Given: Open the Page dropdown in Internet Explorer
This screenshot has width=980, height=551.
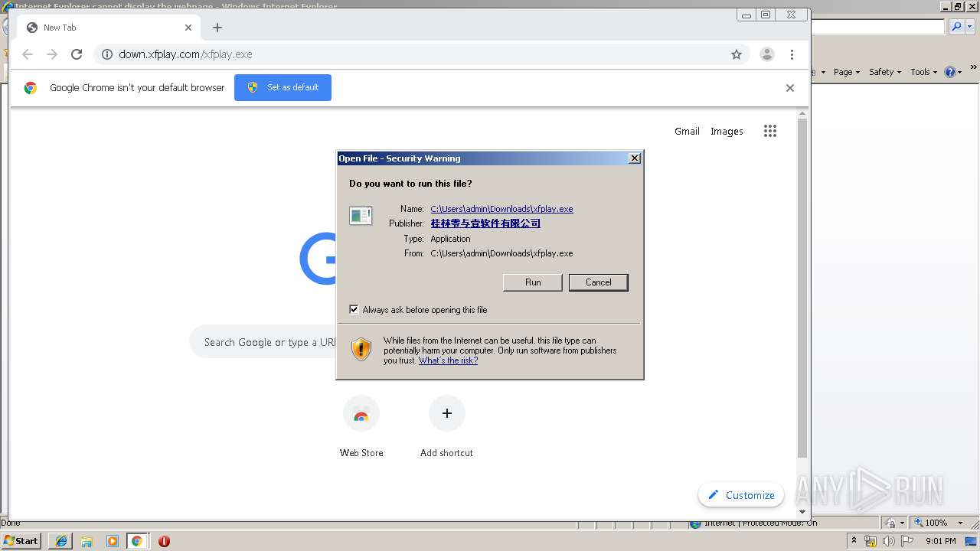Looking at the screenshot, I should coord(846,72).
